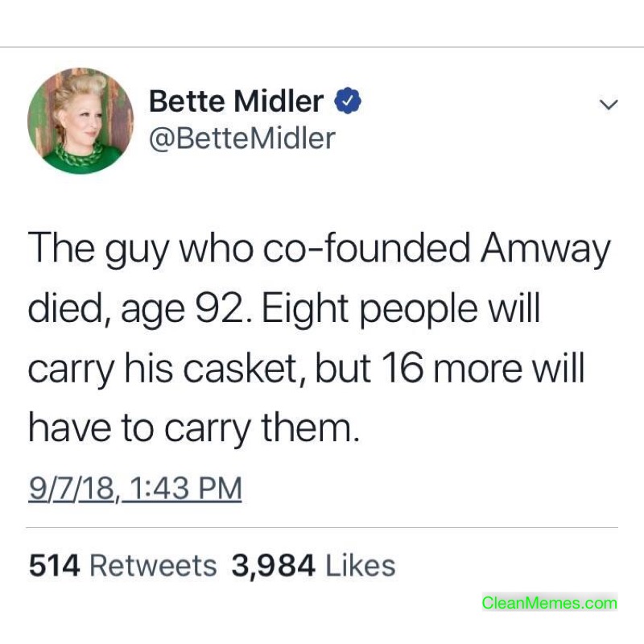View the 514 retweet count number
644x644 pixels.
[54, 565]
